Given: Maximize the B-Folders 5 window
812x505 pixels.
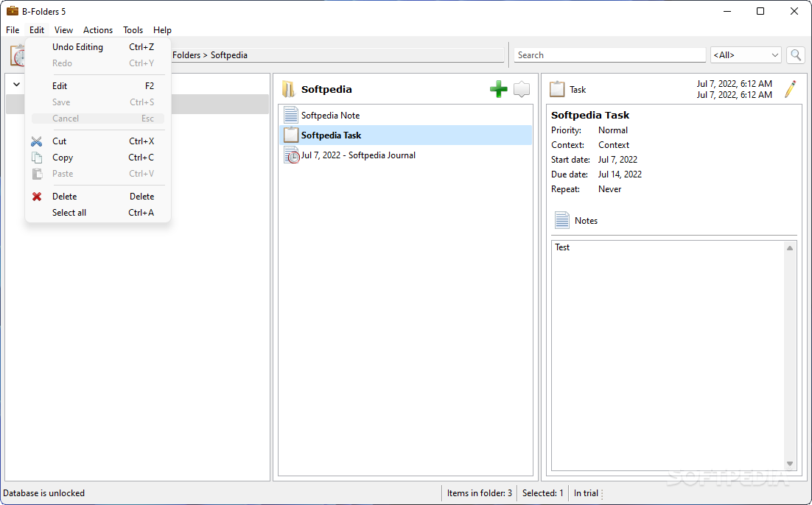Looking at the screenshot, I should pyautogui.click(x=760, y=11).
